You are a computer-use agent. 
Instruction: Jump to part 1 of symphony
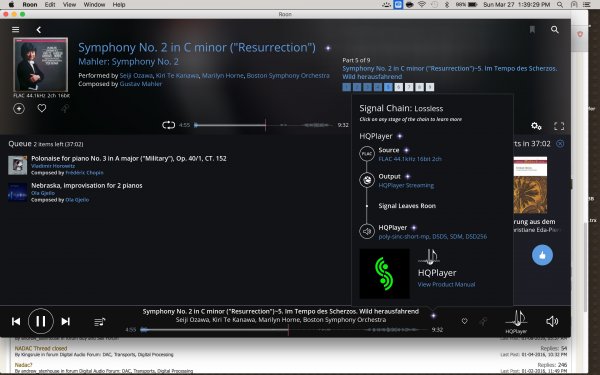click(347, 87)
